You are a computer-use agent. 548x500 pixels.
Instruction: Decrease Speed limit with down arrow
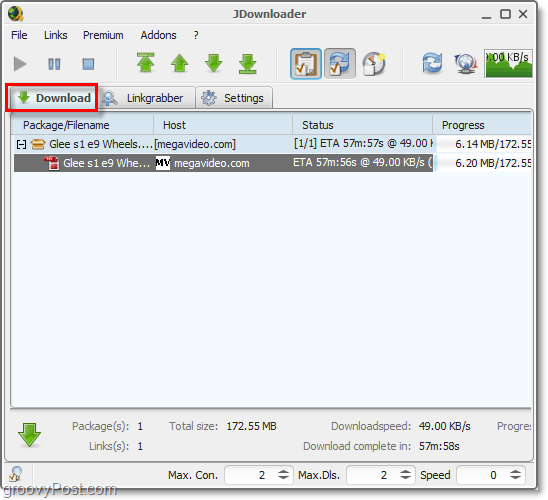point(515,478)
